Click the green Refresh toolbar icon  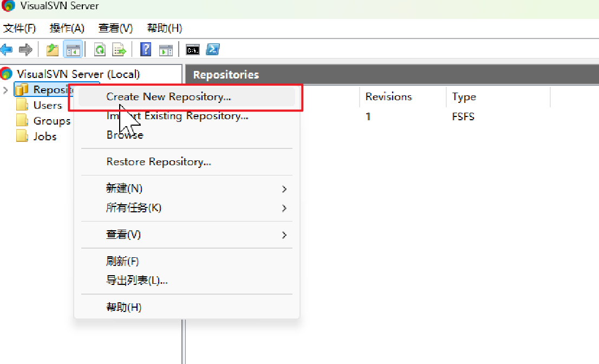pos(100,50)
